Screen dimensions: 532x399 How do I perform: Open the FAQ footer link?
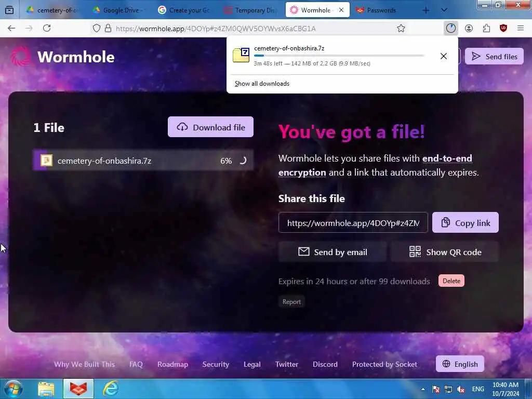(x=136, y=364)
